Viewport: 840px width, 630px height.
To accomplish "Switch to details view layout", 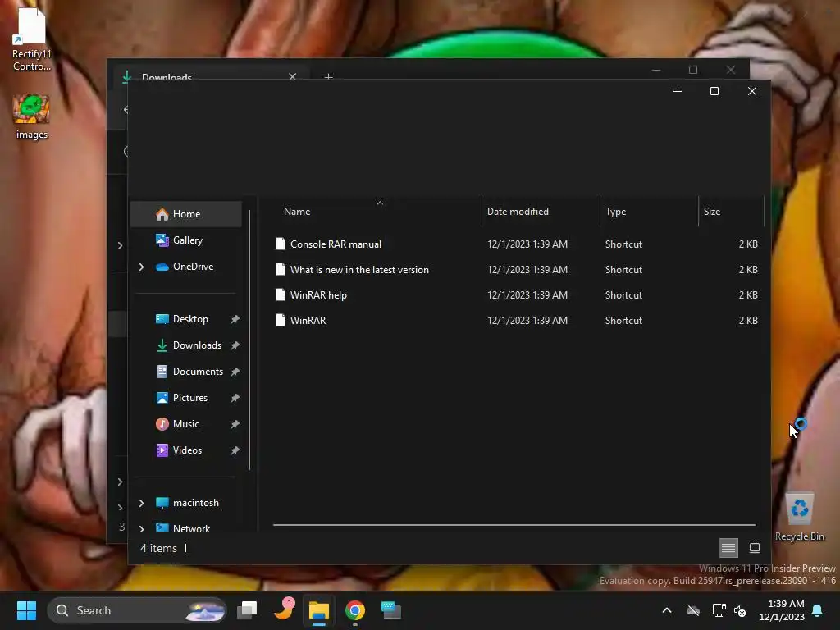I will click(728, 548).
